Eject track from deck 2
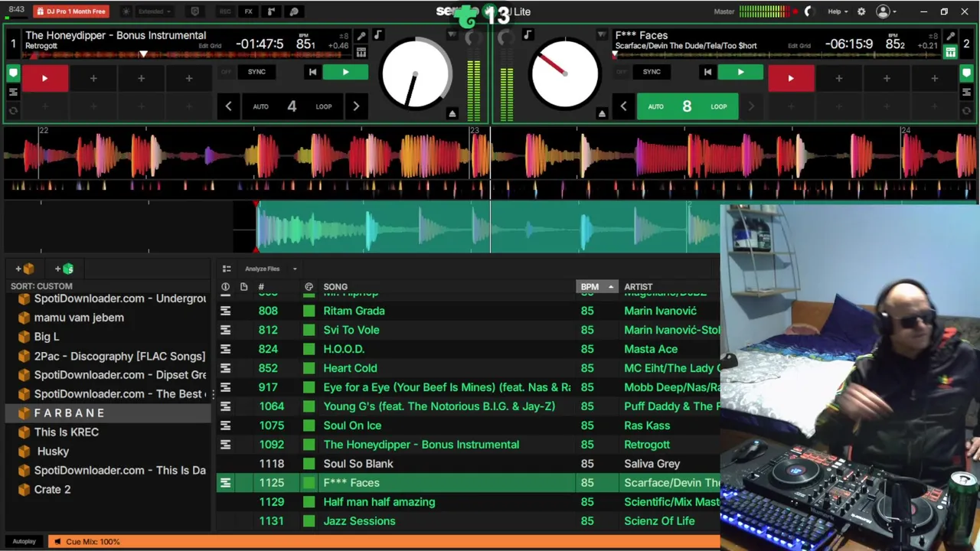The width and height of the screenshot is (980, 551). (x=602, y=113)
